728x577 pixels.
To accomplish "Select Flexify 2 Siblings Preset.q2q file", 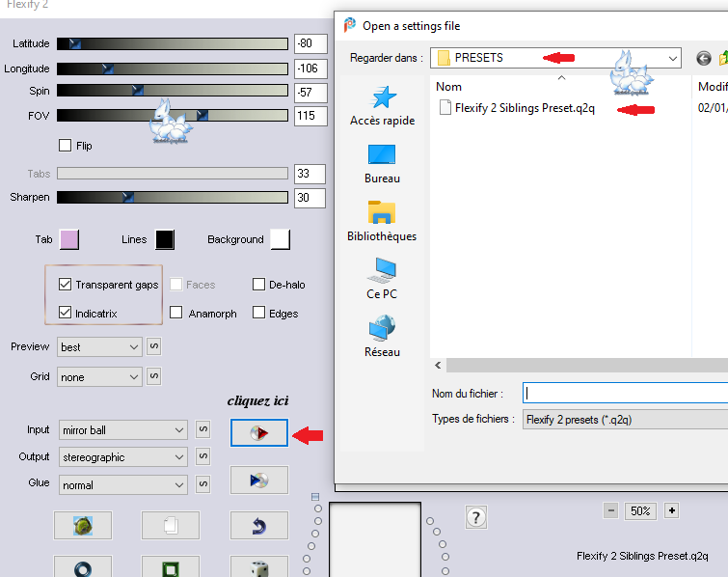I will click(x=517, y=108).
